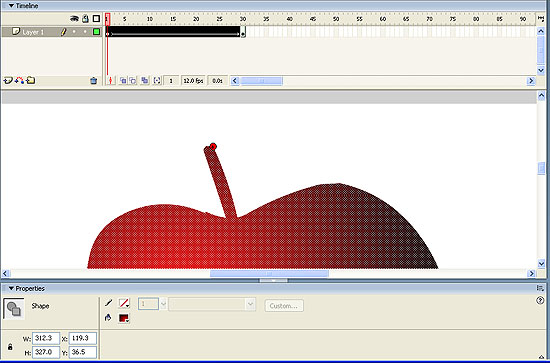This screenshot has width=550, height=363.
Task: Select the keyframe at frame 1
Action: pyautogui.click(x=108, y=32)
